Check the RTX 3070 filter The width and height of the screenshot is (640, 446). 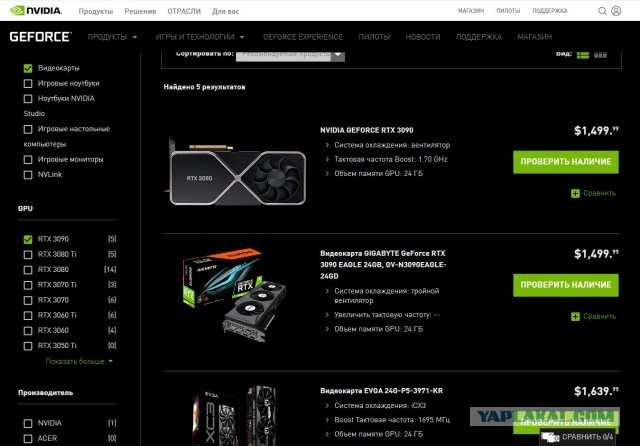click(28, 300)
